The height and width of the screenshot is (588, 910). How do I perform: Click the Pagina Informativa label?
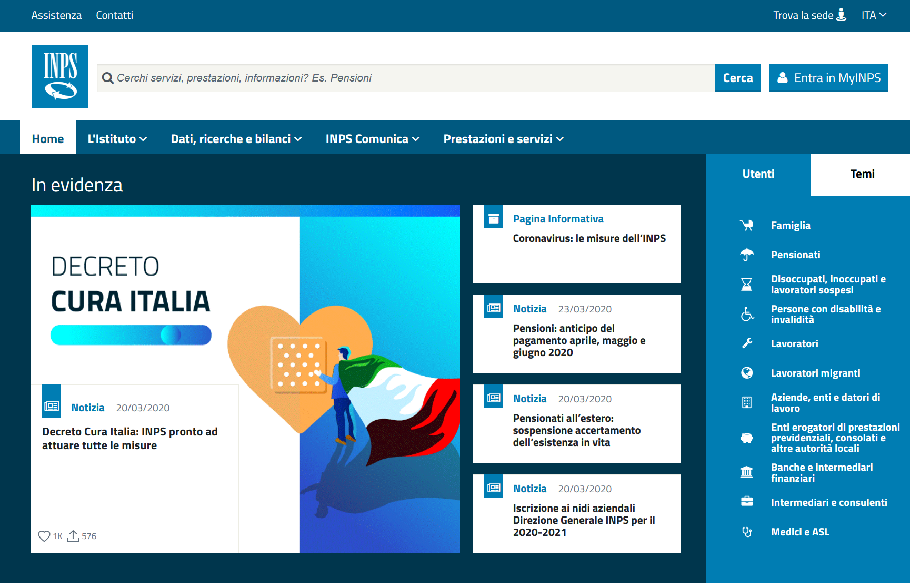pos(558,219)
